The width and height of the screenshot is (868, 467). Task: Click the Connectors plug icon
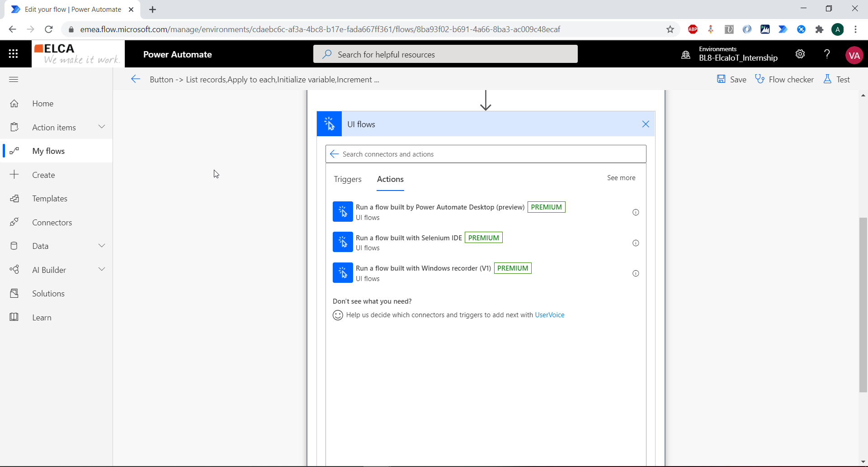(14, 222)
